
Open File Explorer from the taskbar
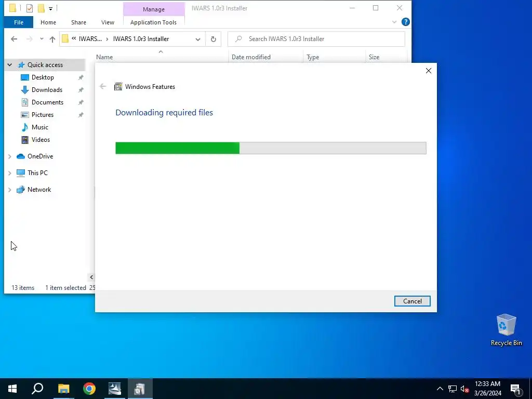click(63, 389)
